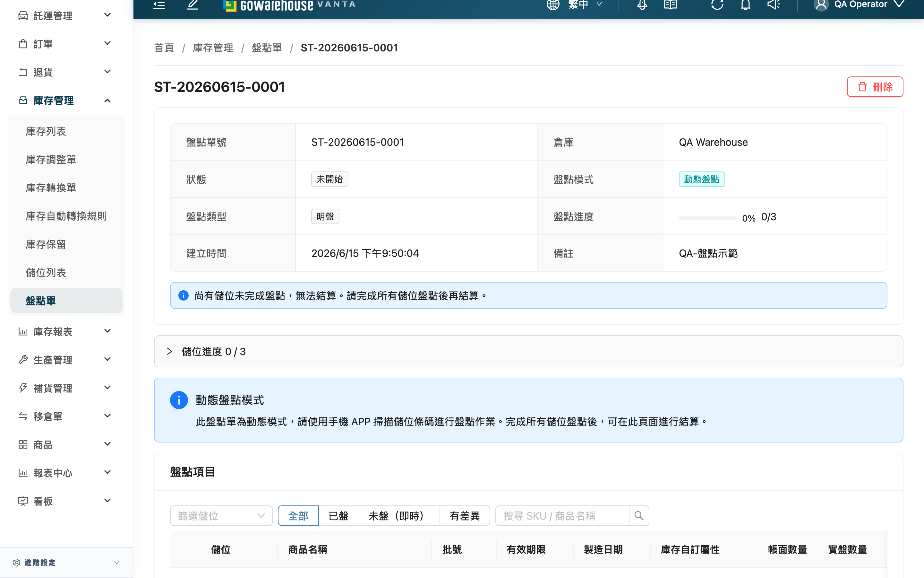The height and width of the screenshot is (578, 924).
Task: Click the 庫存報表 chart icon
Action: 23,331
